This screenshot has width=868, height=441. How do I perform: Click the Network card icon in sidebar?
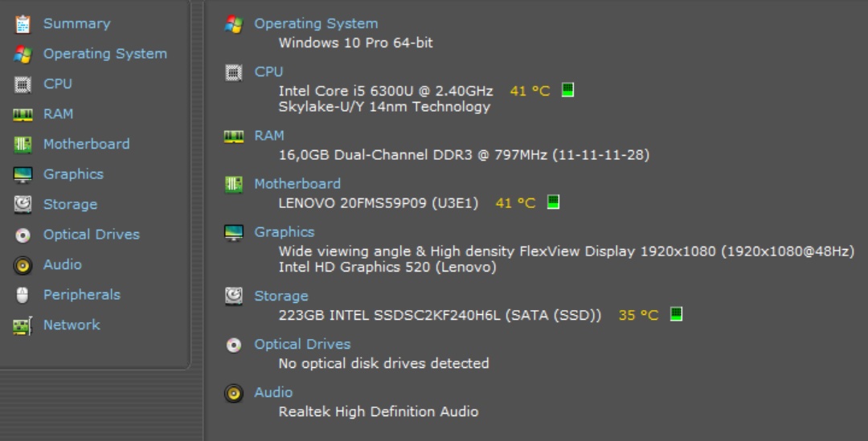[x=23, y=325]
